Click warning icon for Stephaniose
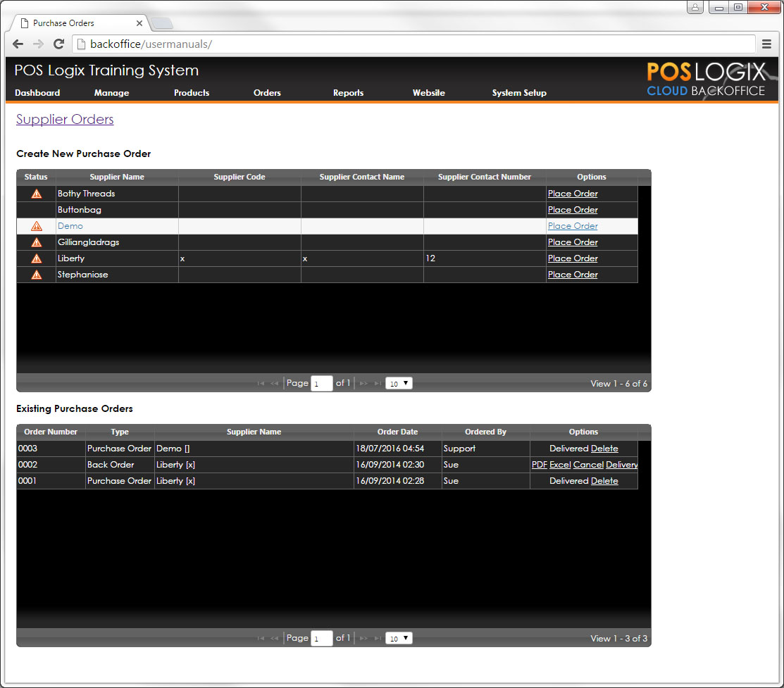Screen dimensions: 784x688 click(x=37, y=275)
